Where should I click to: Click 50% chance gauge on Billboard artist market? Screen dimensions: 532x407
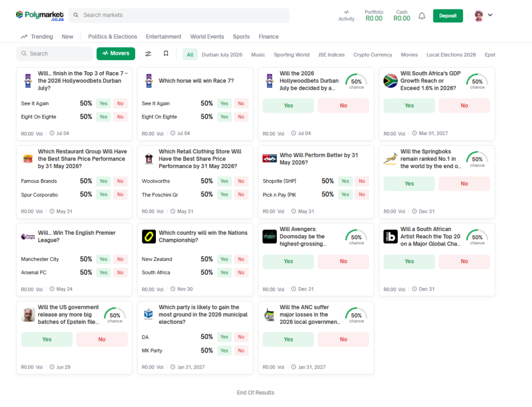[x=477, y=237]
